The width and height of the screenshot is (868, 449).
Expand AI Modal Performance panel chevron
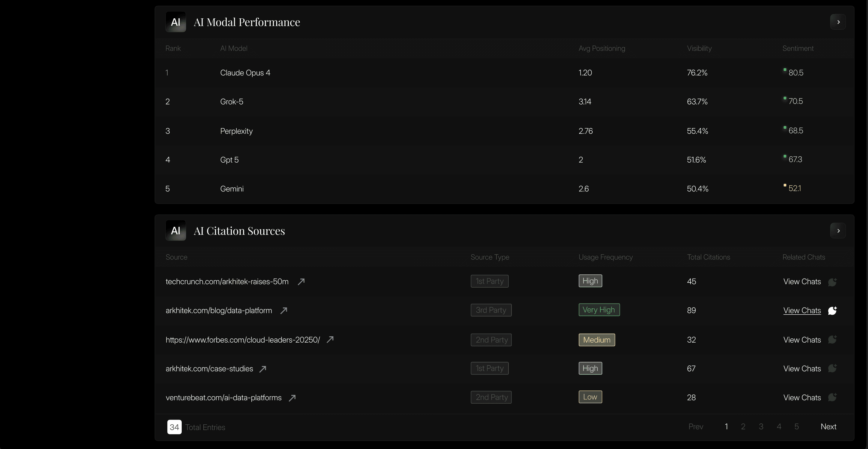click(838, 22)
